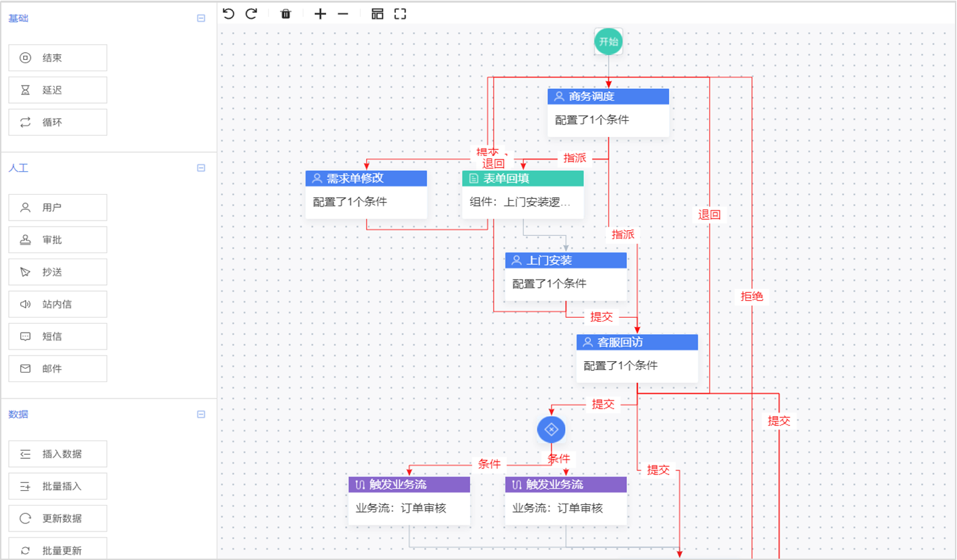Choose the 抄送 node item
Image resolution: width=957 pixels, height=560 pixels.
tap(58, 272)
